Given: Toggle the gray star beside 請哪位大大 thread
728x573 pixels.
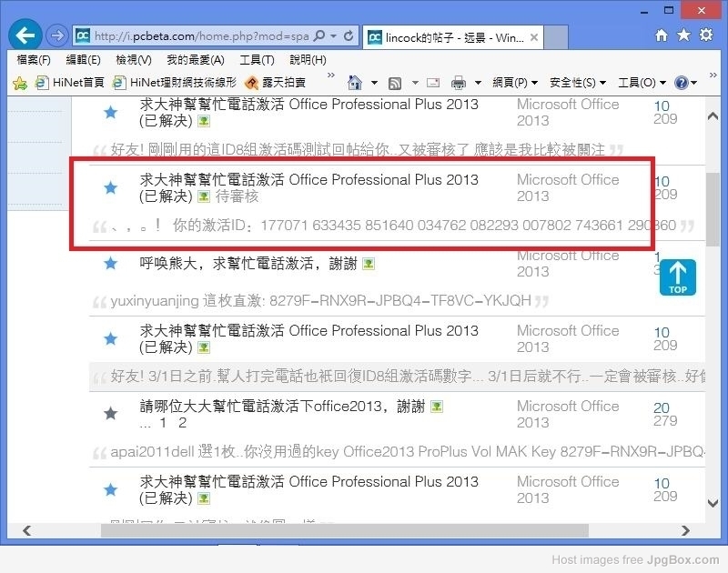Looking at the screenshot, I should point(110,414).
